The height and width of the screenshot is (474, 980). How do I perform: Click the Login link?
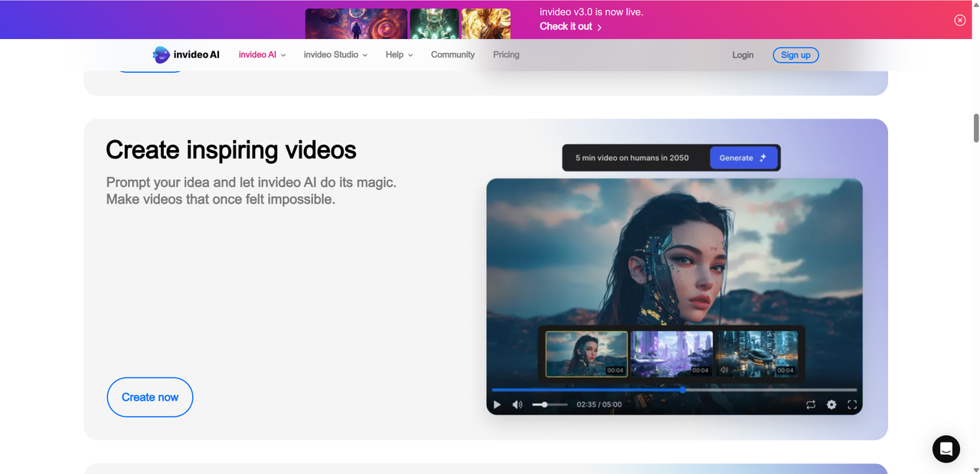743,55
